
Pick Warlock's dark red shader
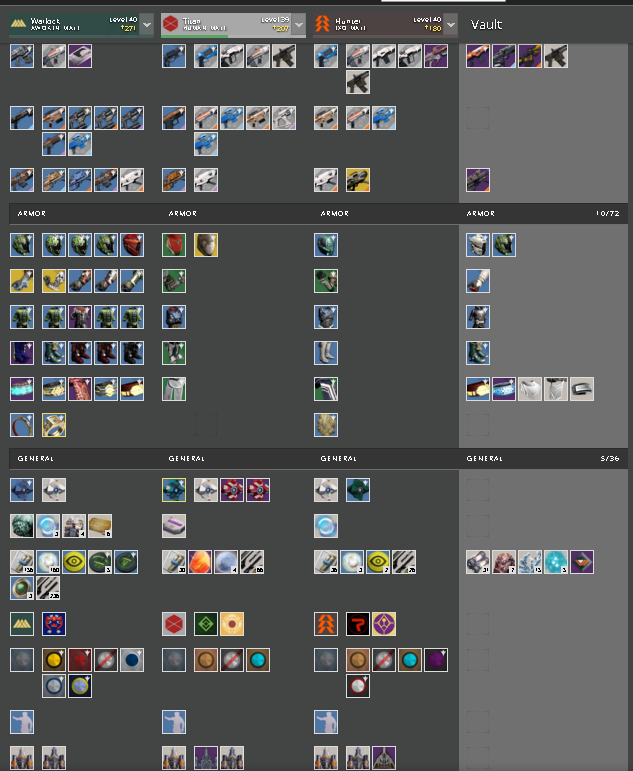[x=80, y=660]
